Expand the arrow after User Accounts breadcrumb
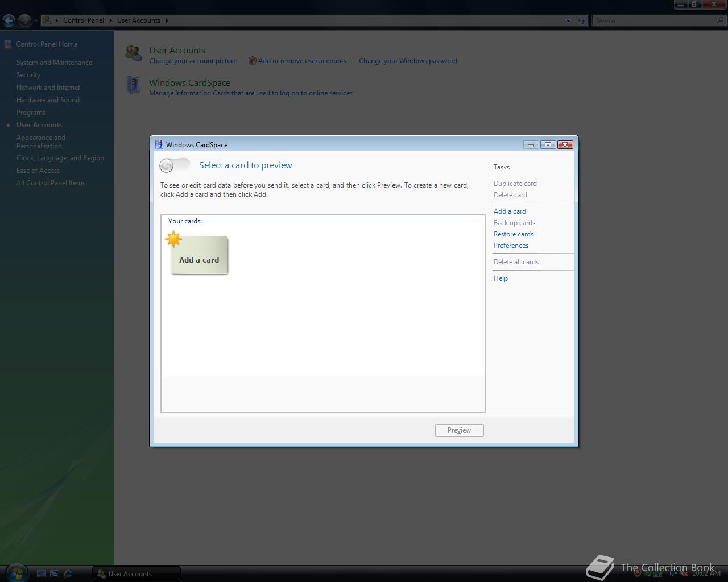 pyautogui.click(x=167, y=20)
